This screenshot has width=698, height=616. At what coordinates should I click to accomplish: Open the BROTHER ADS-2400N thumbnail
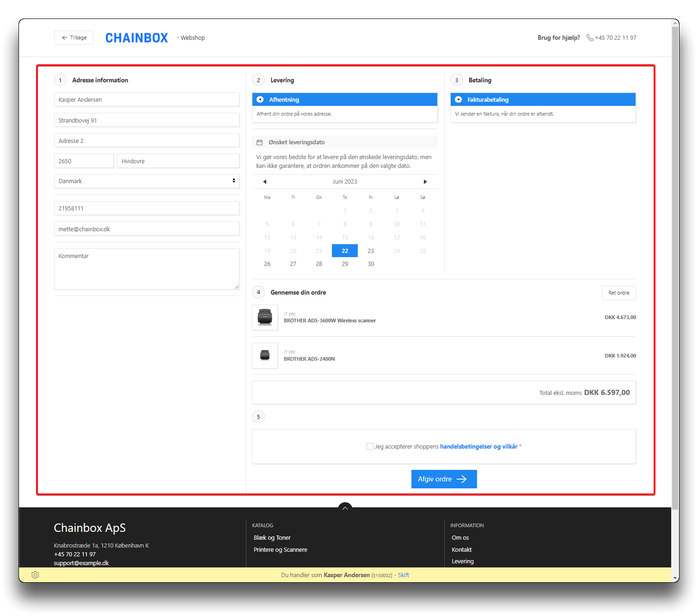click(x=265, y=356)
